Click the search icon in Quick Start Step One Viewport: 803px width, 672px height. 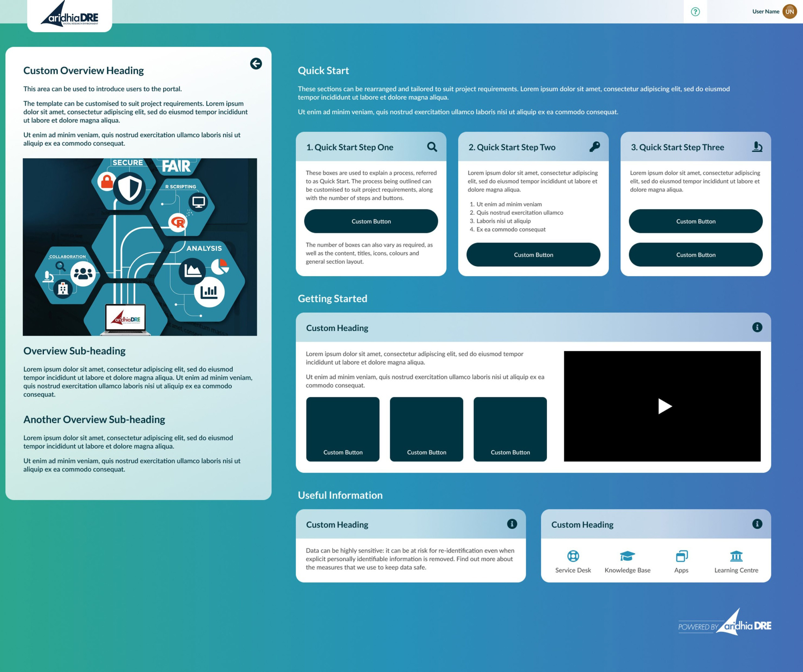point(432,147)
